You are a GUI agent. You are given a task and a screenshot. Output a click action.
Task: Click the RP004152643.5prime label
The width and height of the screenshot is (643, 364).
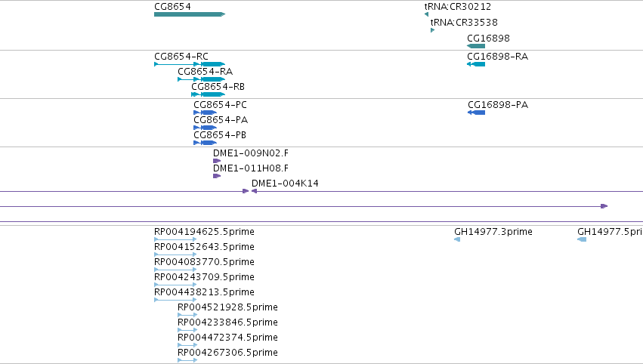click(204, 247)
